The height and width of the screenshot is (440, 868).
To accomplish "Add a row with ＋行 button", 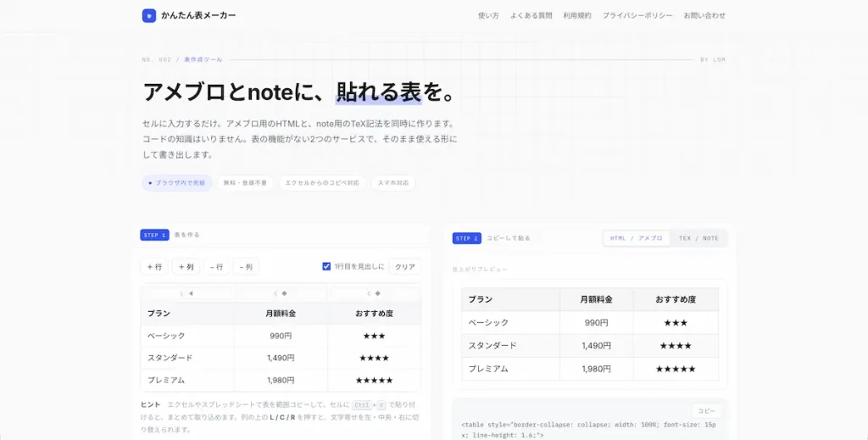I will 154,267.
